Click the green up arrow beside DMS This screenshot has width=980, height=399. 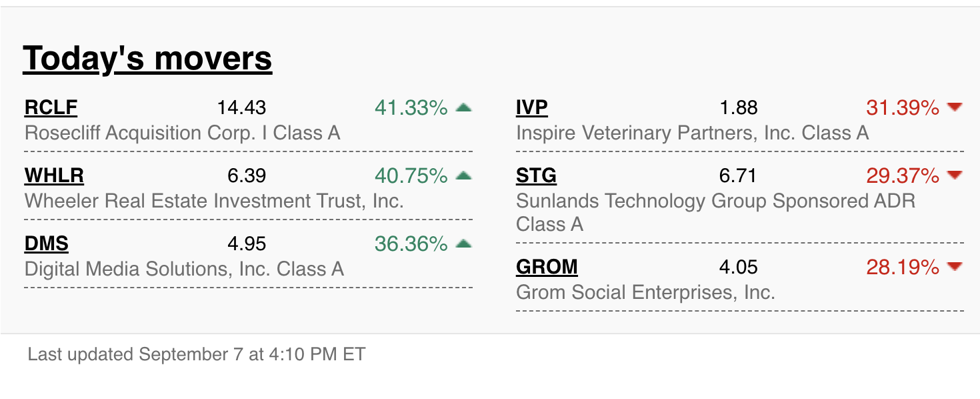(464, 244)
